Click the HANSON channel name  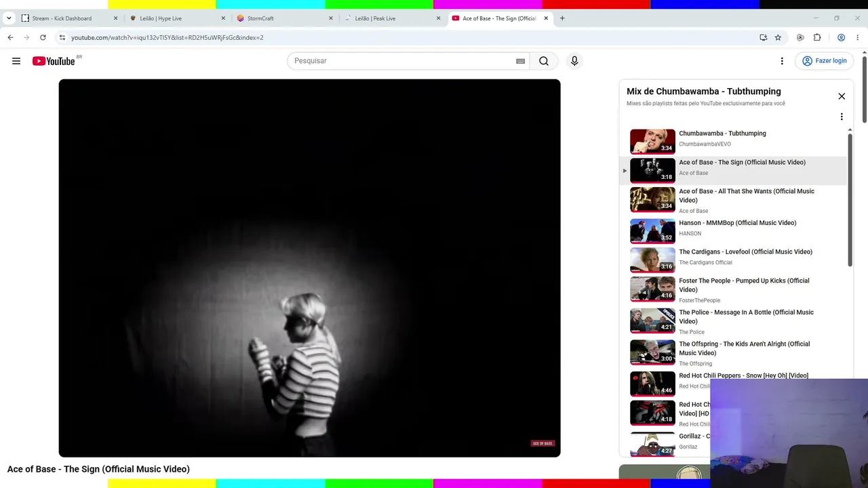tap(690, 234)
